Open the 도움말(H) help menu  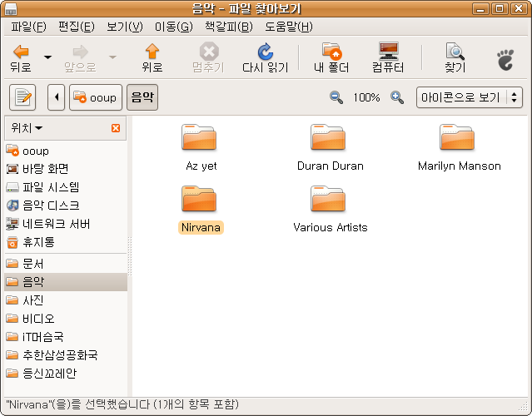[289, 27]
